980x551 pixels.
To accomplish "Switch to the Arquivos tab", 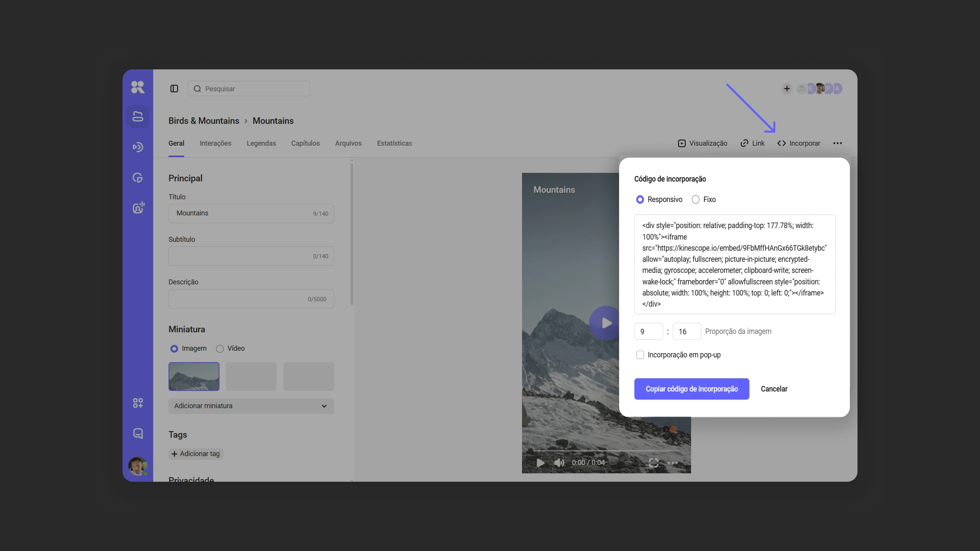I will pyautogui.click(x=348, y=143).
